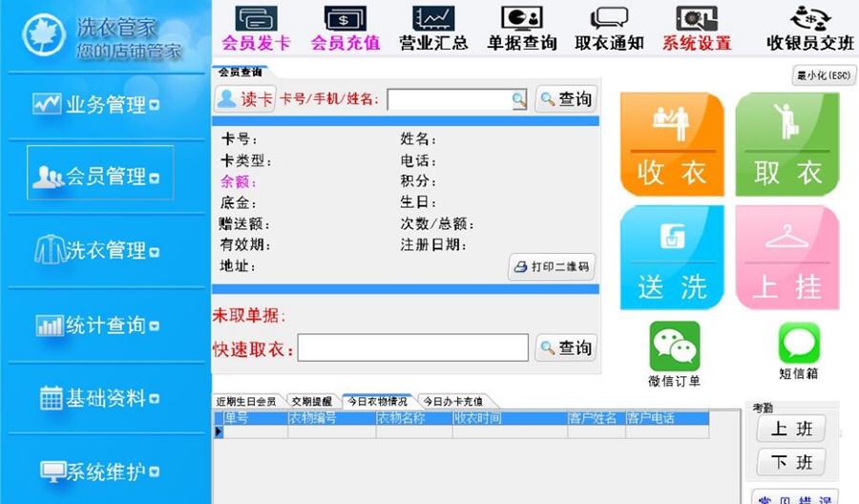Open 短信箱 SMS inbox

tap(799, 351)
